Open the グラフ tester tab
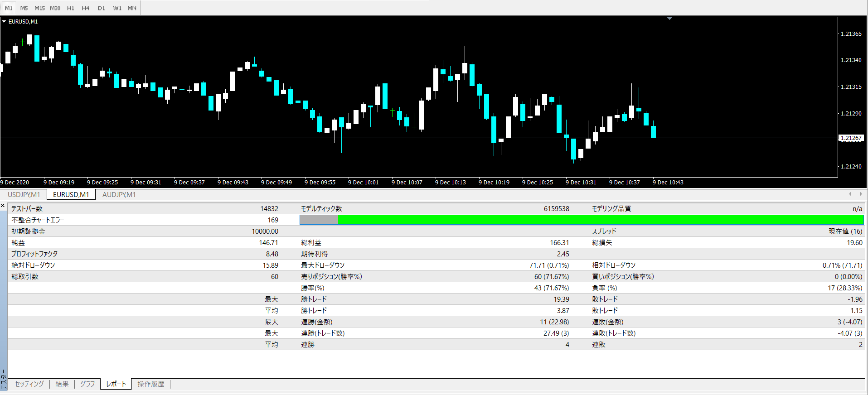Viewport: 868px width, 395px height. (87, 384)
